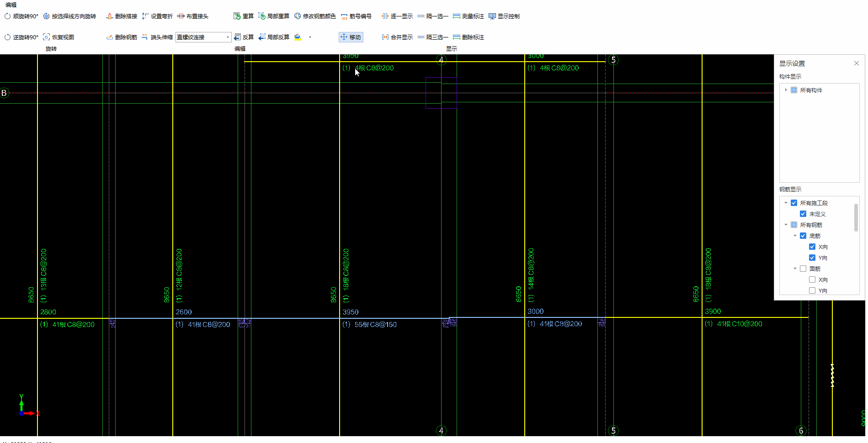Click the 局部反算 partial reverse calculate icon
Image resolution: width=868 pixels, height=443 pixels.
[261, 37]
